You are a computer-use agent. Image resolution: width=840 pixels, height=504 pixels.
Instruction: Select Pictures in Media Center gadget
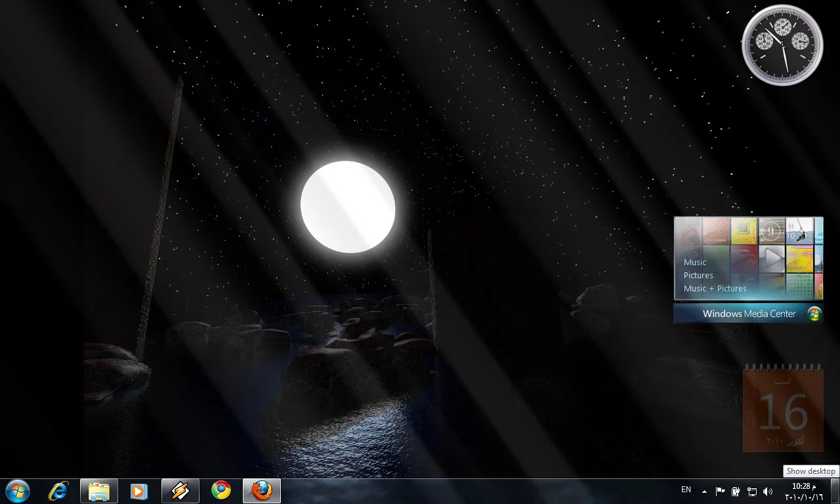tap(698, 275)
